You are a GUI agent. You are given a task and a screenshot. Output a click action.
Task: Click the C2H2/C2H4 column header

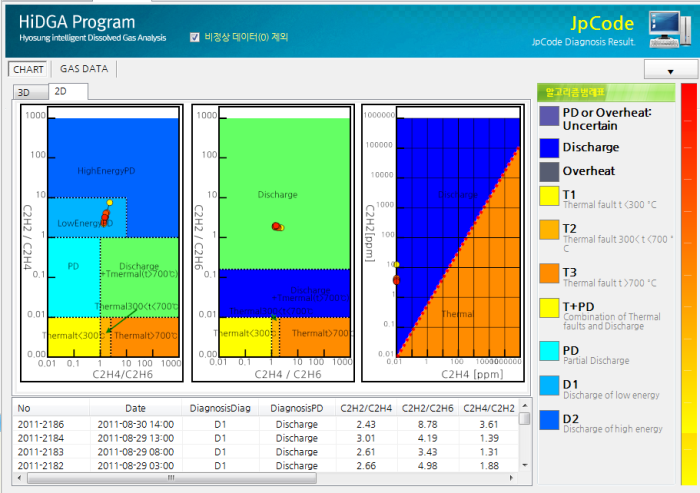coord(366,408)
